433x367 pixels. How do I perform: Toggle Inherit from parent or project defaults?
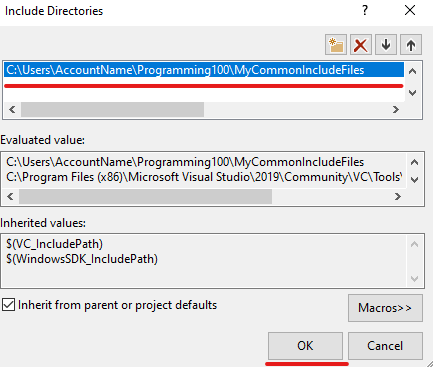click(8, 305)
